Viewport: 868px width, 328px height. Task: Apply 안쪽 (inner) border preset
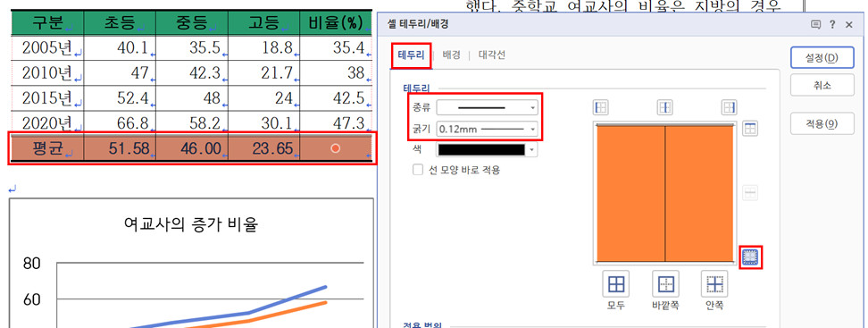714,285
